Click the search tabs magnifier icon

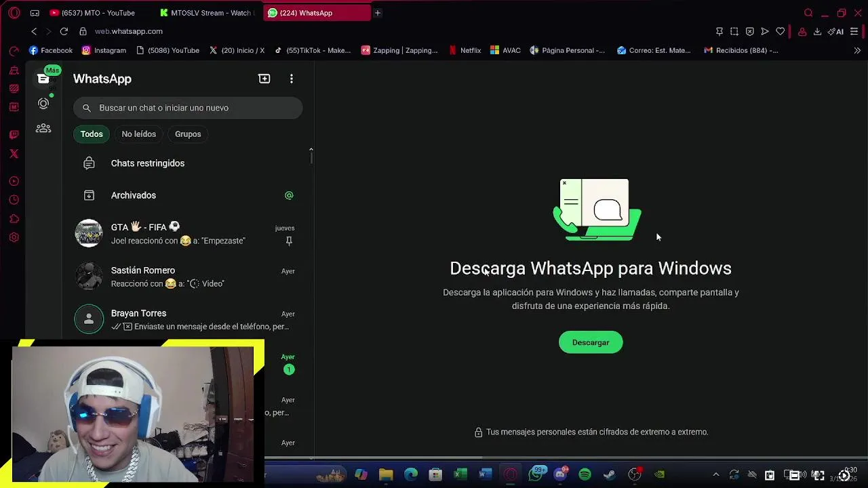tap(808, 13)
